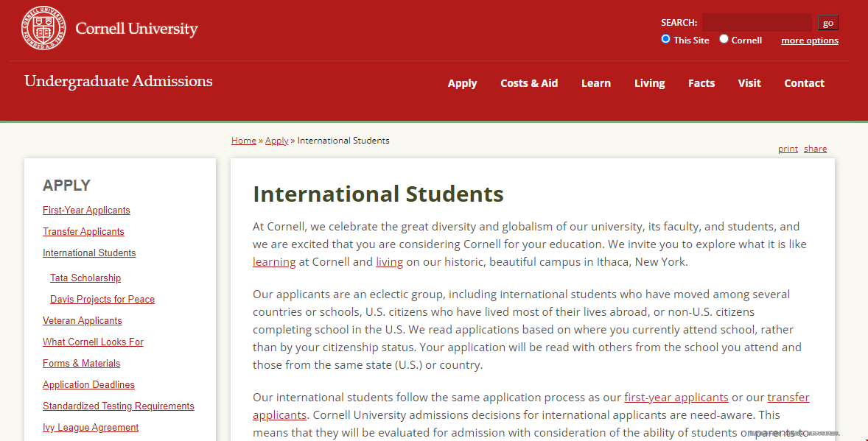Open the Cornell University wordmark link

tap(136, 29)
